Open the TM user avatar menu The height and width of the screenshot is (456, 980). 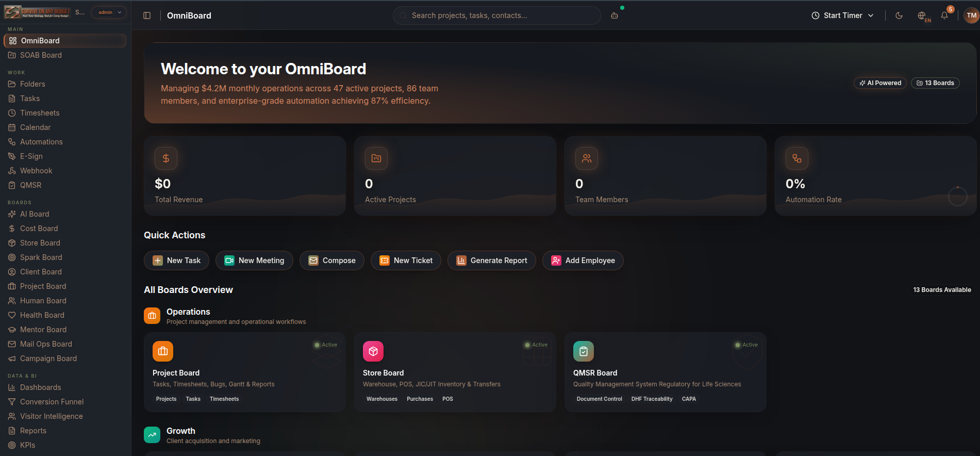971,15
